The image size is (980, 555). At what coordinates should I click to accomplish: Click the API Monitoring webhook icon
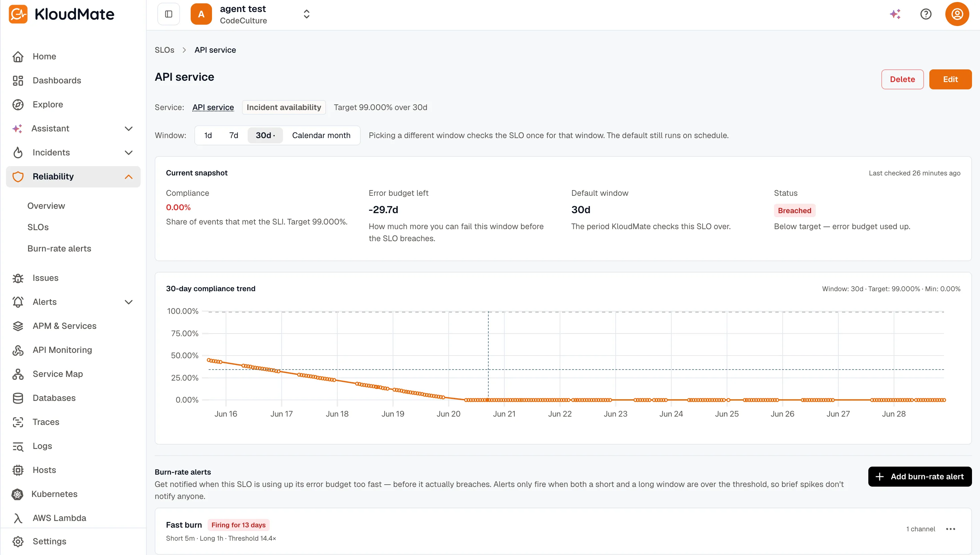(18, 350)
